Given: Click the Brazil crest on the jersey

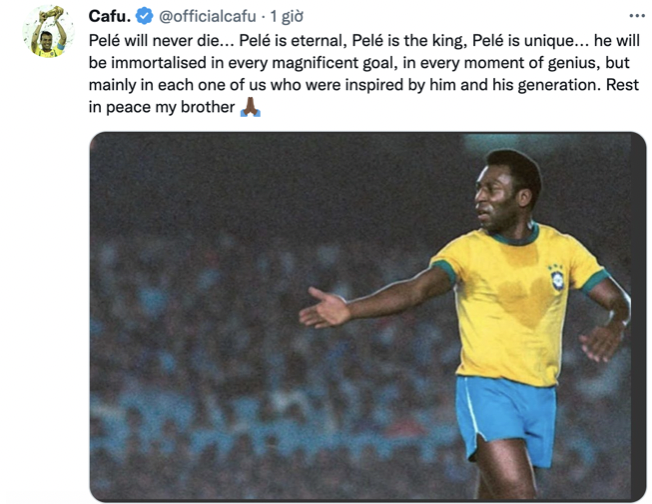Looking at the screenshot, I should click(556, 277).
